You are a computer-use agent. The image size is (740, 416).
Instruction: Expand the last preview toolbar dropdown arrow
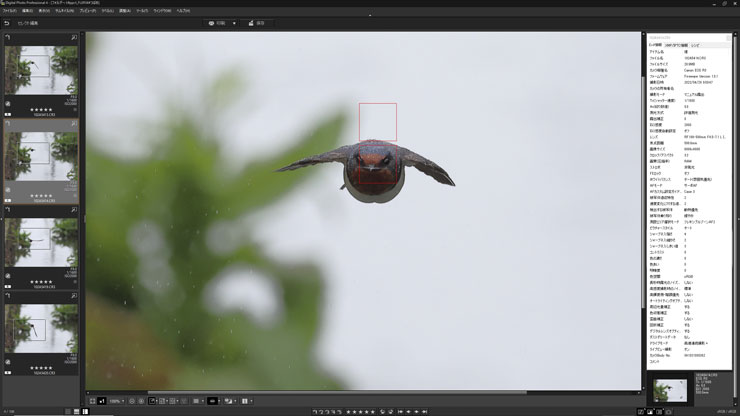click(252, 401)
